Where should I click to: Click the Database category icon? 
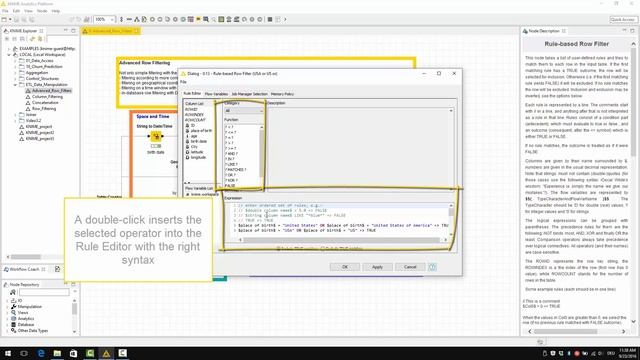[x=13, y=324]
